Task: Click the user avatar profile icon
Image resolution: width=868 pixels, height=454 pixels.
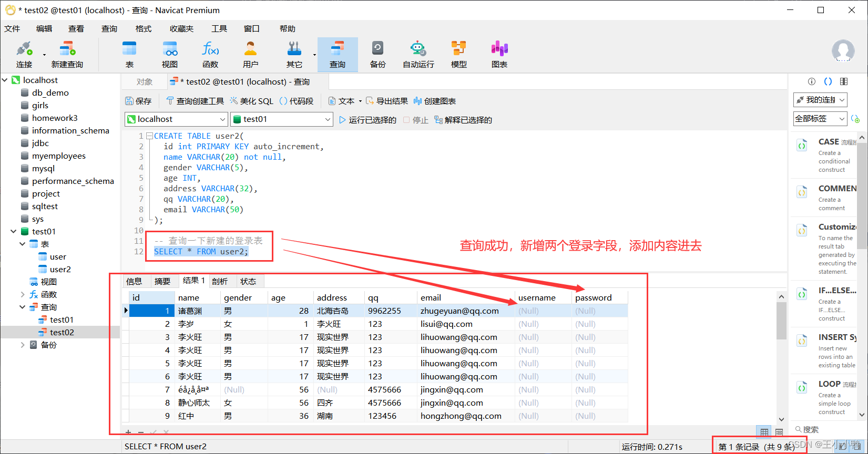Action: 843,51
